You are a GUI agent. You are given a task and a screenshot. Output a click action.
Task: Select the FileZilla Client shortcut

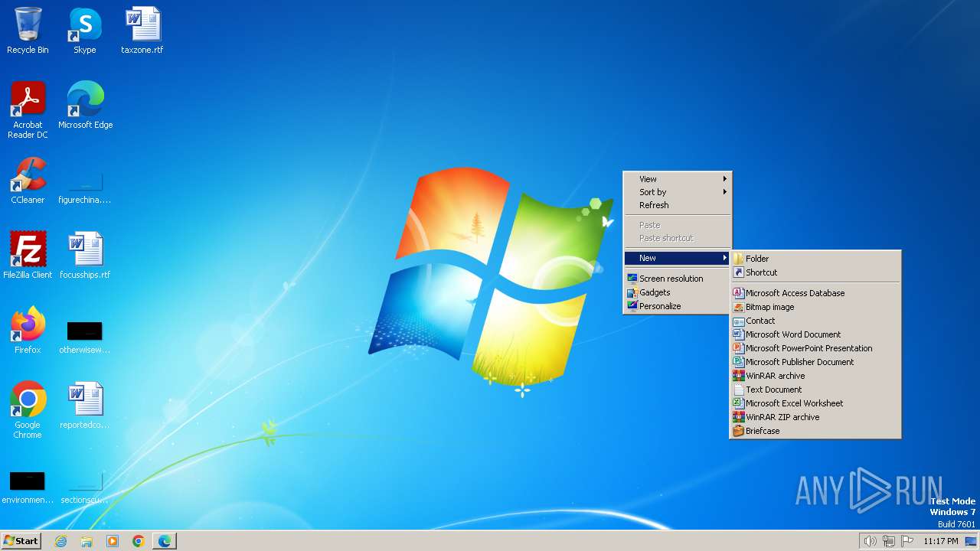[28, 256]
